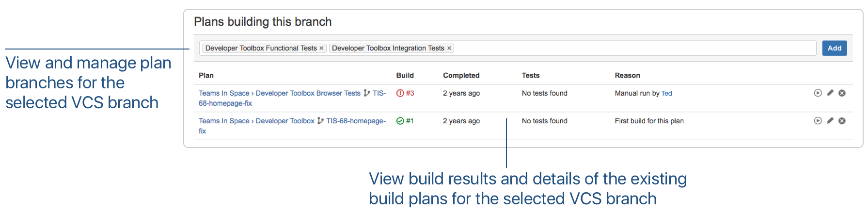
Task: Open failed build #3
Action: point(406,93)
